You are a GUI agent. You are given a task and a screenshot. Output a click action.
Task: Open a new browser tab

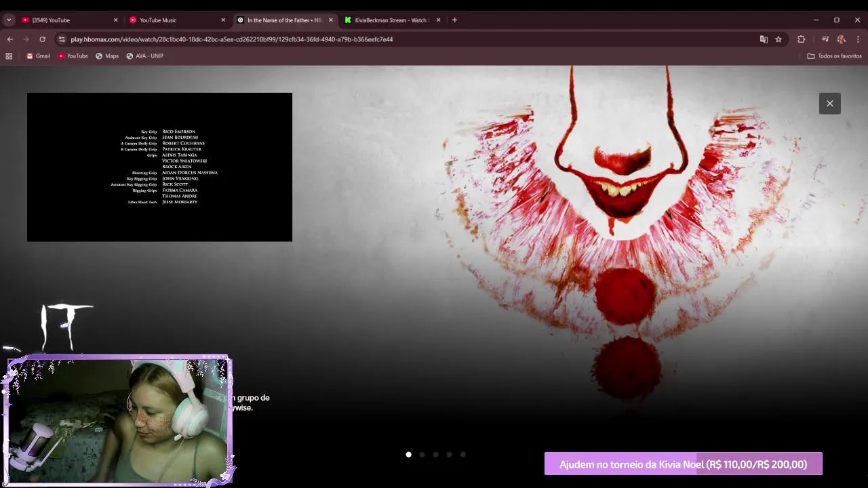(x=454, y=20)
